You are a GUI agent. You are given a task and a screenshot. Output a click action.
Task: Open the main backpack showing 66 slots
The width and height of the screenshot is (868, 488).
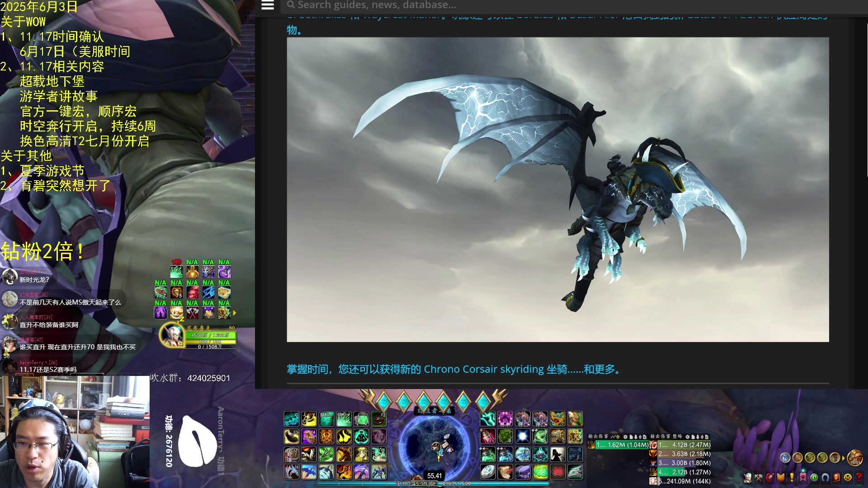(855, 457)
